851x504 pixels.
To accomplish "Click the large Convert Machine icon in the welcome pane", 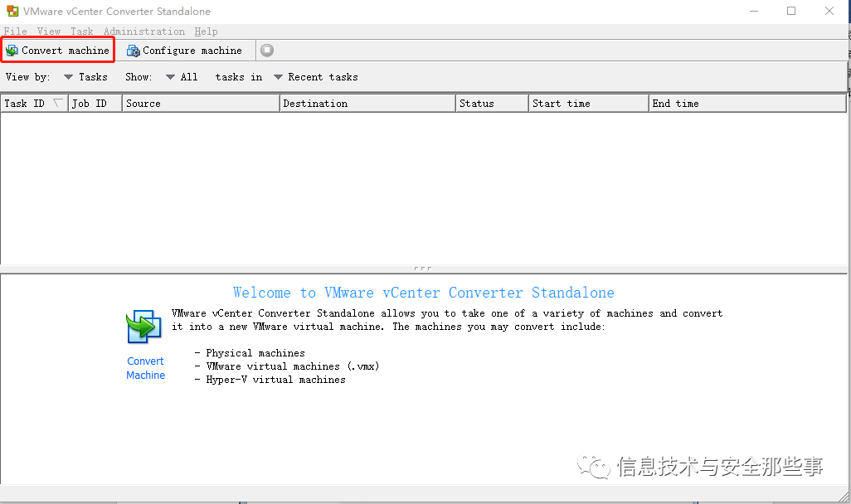I will click(x=143, y=327).
